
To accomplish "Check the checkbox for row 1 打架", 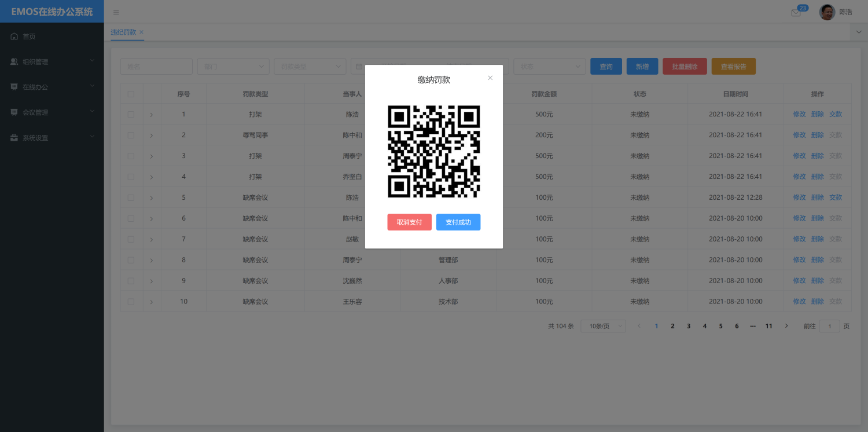I will [131, 114].
